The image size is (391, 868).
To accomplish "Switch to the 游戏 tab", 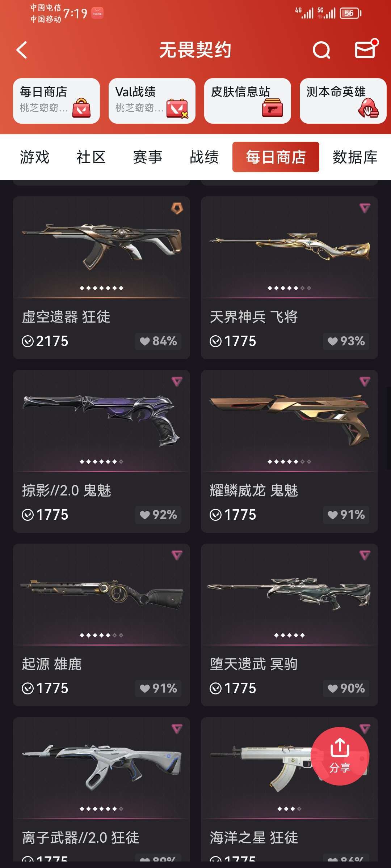I will 35,157.
